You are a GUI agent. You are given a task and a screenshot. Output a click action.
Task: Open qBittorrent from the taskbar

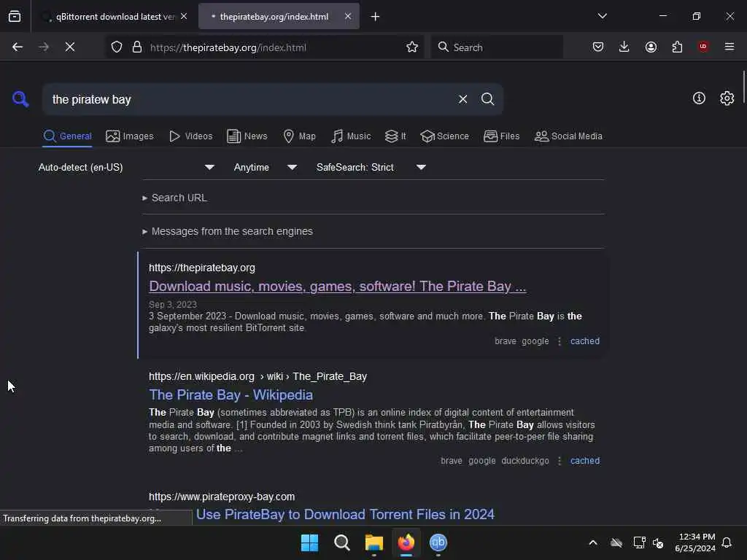[438, 542]
